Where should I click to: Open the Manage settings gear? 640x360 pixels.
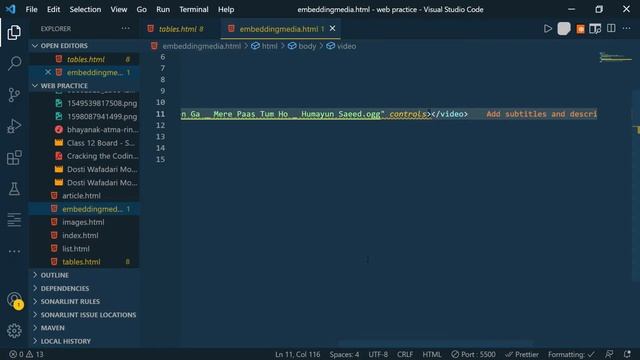[14, 331]
